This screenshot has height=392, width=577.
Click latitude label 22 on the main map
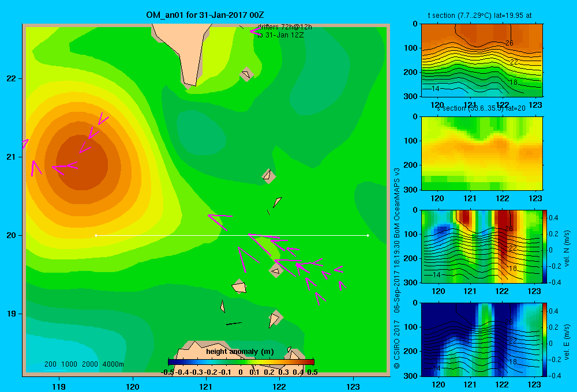(x=11, y=78)
